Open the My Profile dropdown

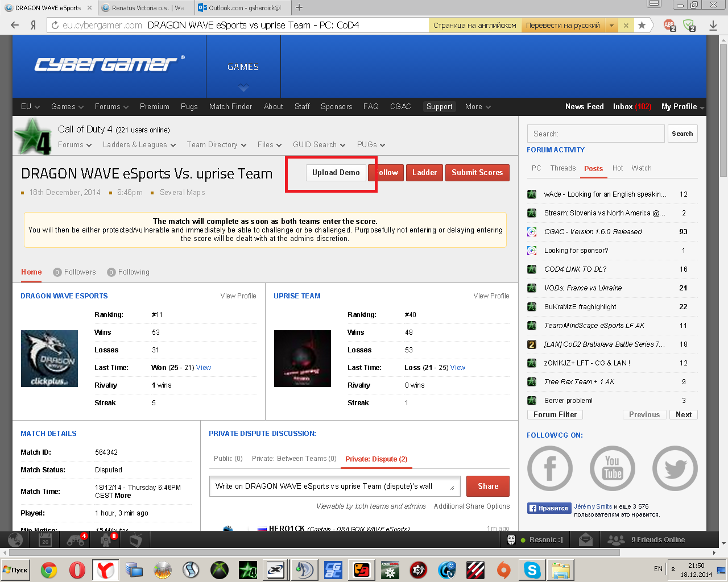(x=682, y=106)
